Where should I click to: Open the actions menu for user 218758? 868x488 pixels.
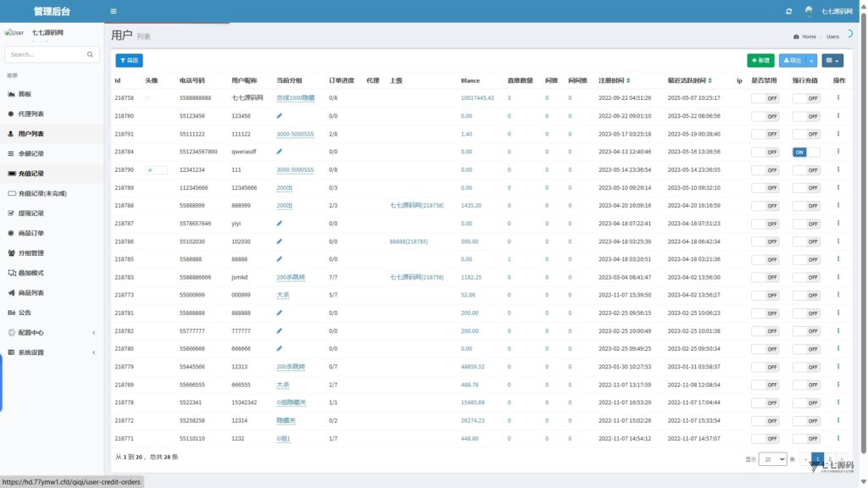coord(838,98)
